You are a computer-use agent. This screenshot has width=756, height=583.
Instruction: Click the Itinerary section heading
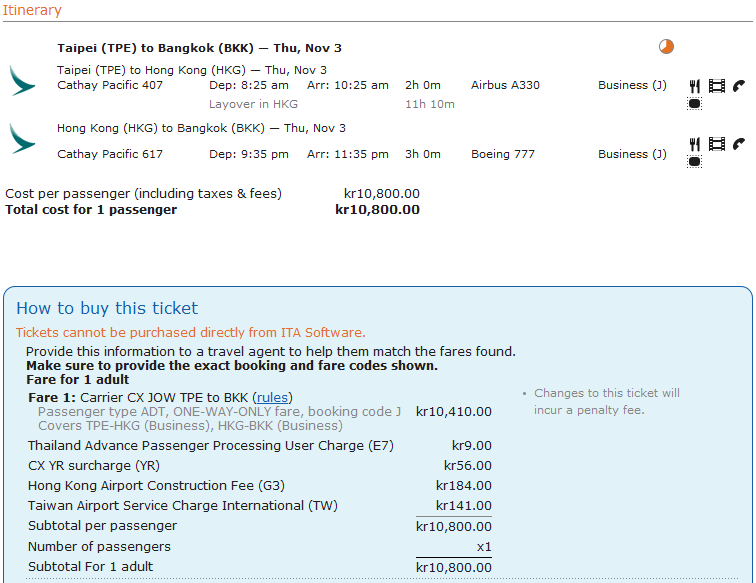(31, 10)
